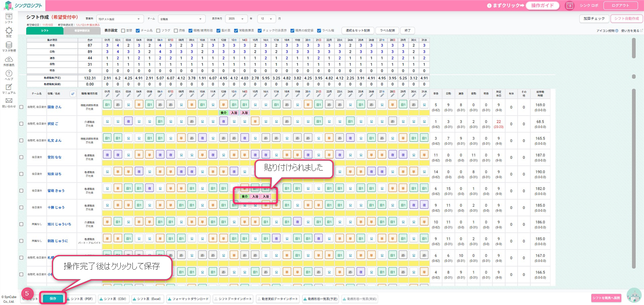The image size is (644, 305).
Task: Open ヘルプ question mark icon
Action: pos(8,74)
